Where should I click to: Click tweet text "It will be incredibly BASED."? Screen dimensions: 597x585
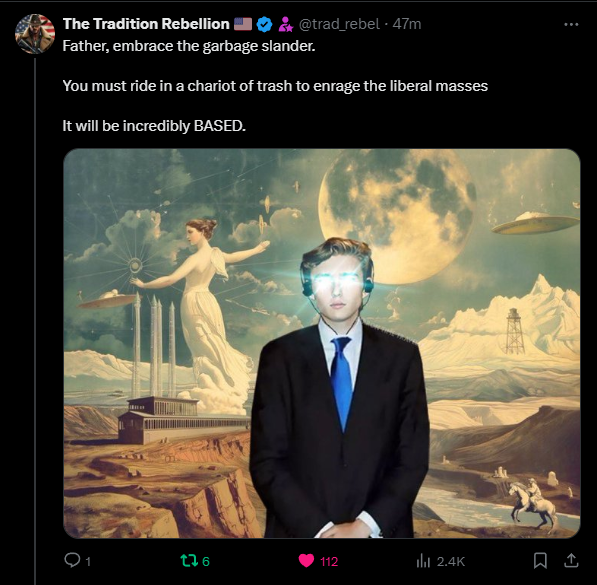(154, 126)
